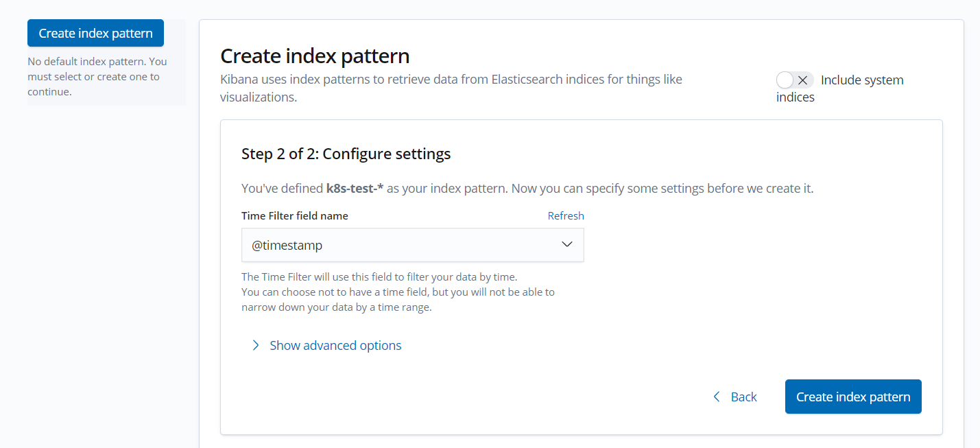The width and height of the screenshot is (980, 448).
Task: Click the Kibana uses index patterns description text
Action: tap(451, 88)
